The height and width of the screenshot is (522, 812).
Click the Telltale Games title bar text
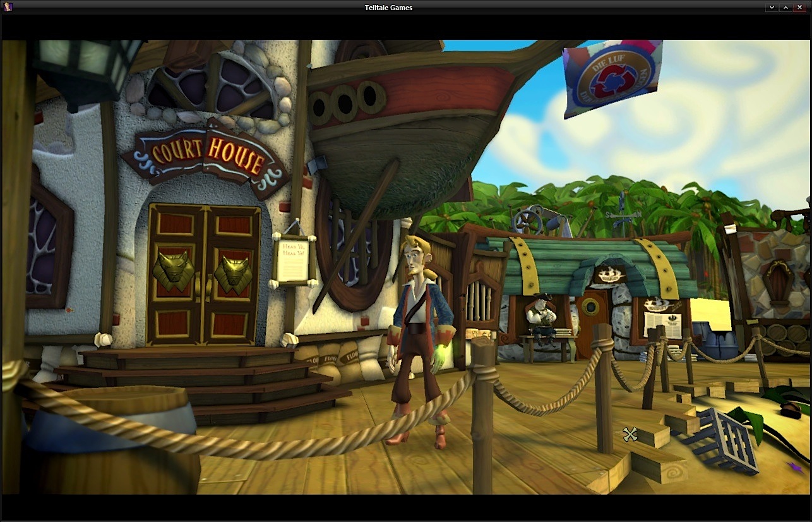[x=388, y=8]
